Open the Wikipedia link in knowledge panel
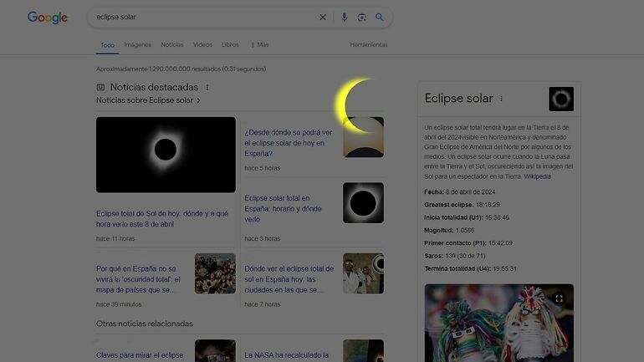 (537, 176)
